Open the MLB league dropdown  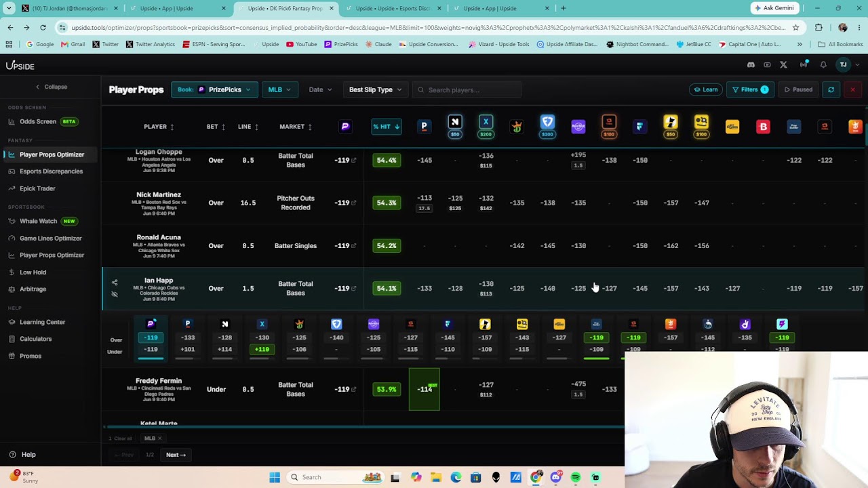279,89
